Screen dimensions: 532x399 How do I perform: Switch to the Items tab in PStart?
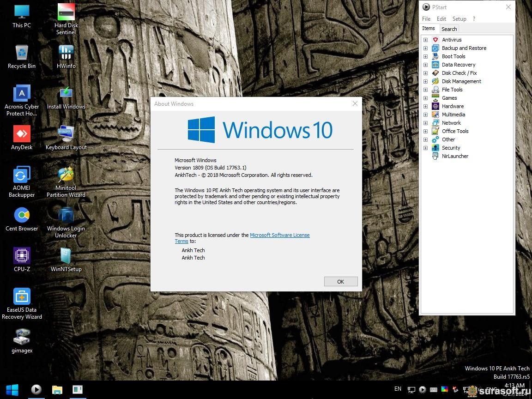pos(429,29)
